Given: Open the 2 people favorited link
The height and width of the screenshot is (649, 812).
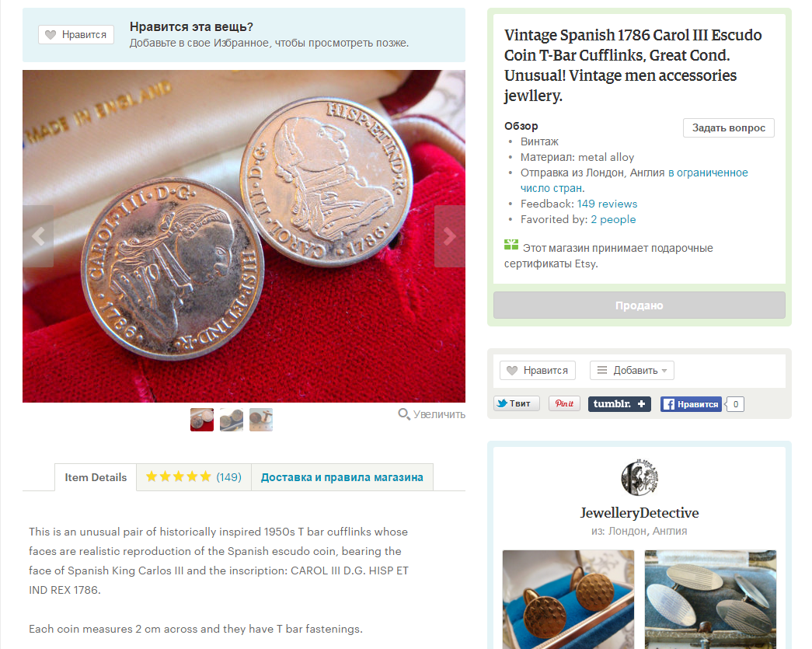Looking at the screenshot, I should point(613,220).
